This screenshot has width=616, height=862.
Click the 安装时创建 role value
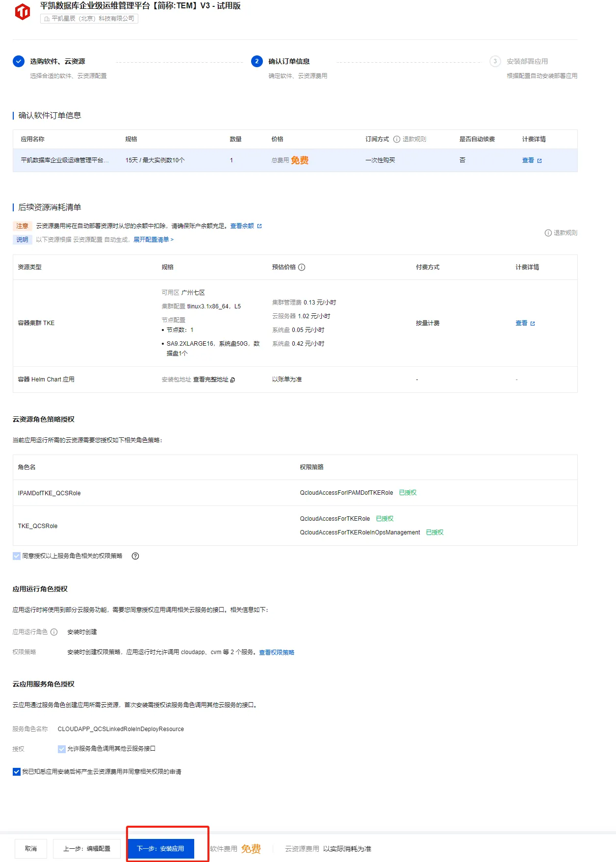tap(82, 632)
